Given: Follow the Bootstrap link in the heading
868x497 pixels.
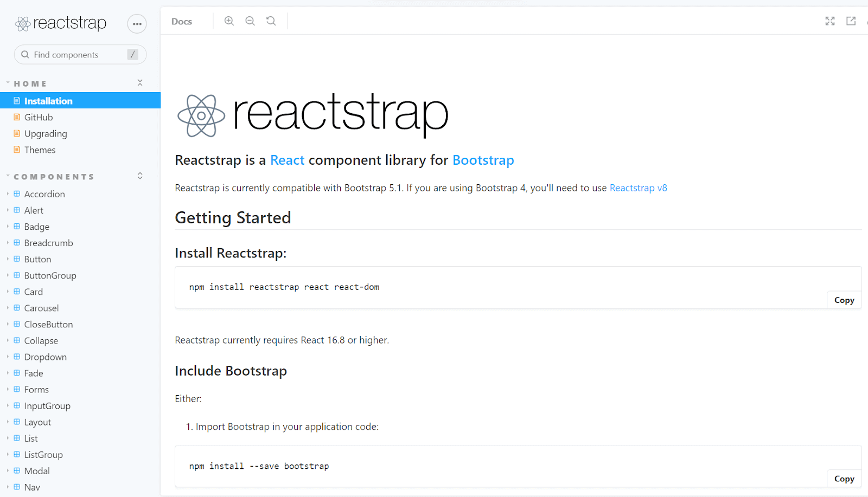Looking at the screenshot, I should coord(482,160).
